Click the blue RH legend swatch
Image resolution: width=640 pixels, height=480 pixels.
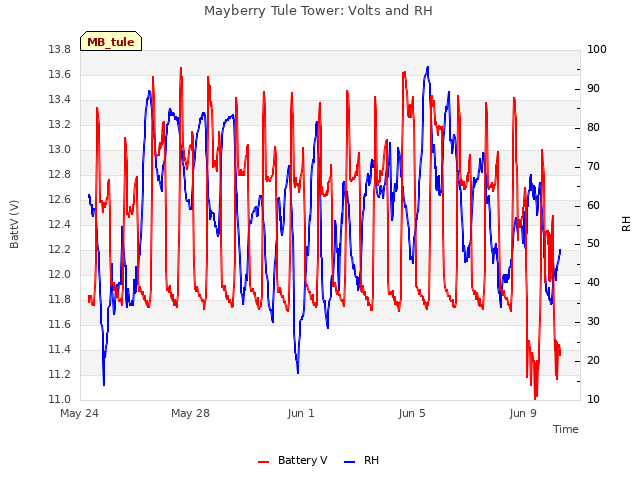[x=350, y=462]
